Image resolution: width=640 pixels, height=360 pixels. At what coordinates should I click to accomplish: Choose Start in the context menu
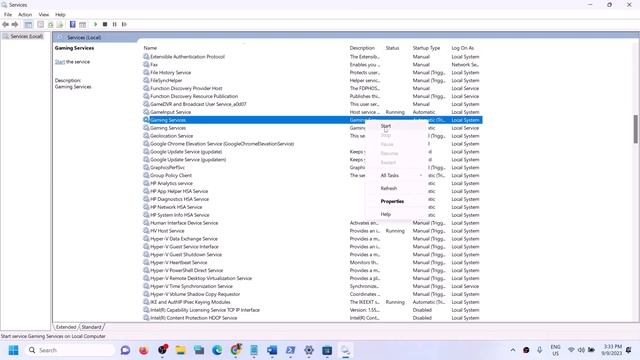click(x=386, y=126)
